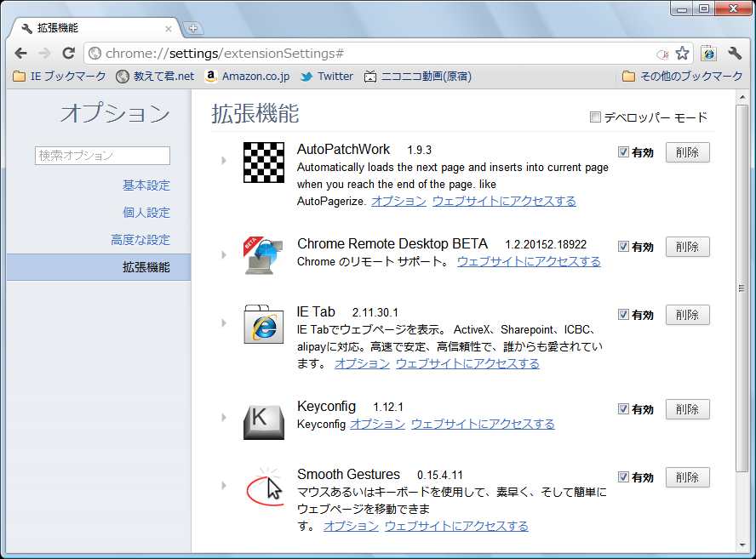Viewport: 756px width, 559px height.
Task: Remove AutoPatchWork with its 削除 button
Action: 688,152
